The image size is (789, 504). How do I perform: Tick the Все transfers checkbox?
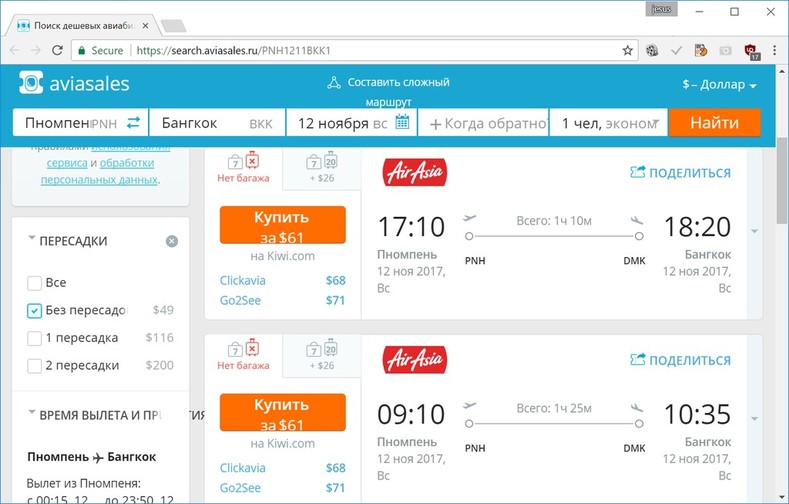pyautogui.click(x=34, y=283)
